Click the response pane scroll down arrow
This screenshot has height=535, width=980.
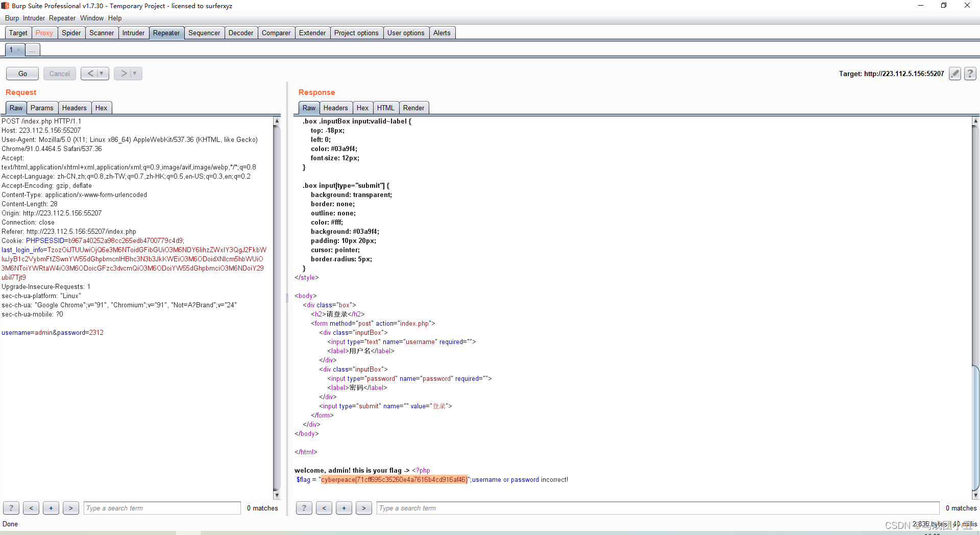click(x=975, y=495)
